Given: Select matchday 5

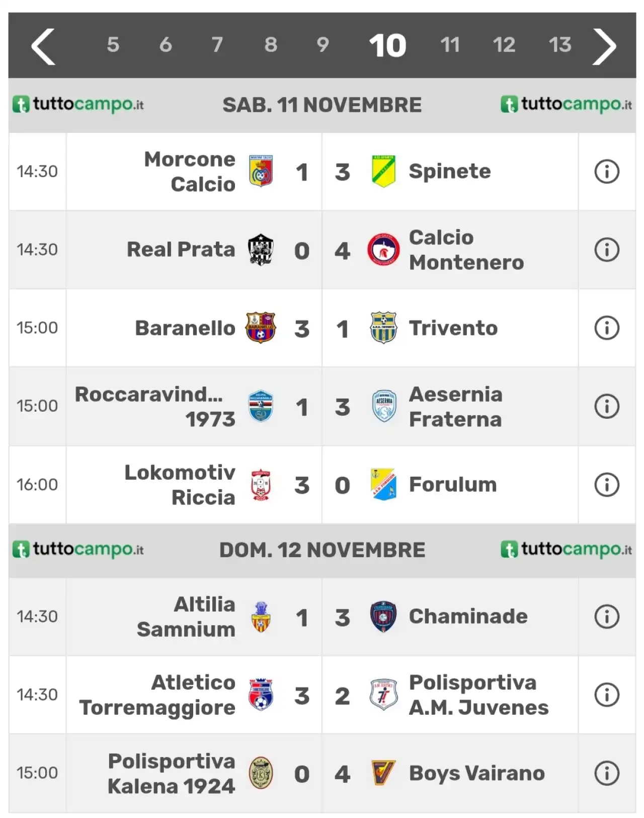Looking at the screenshot, I should coord(113,45).
